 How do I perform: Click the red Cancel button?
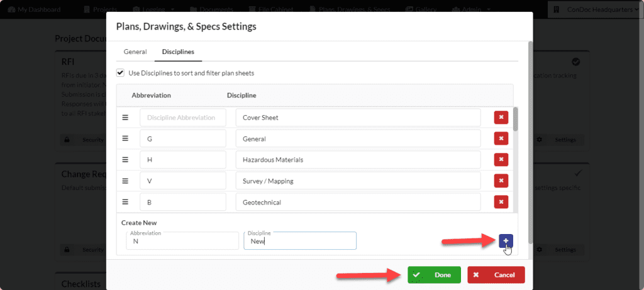click(496, 275)
